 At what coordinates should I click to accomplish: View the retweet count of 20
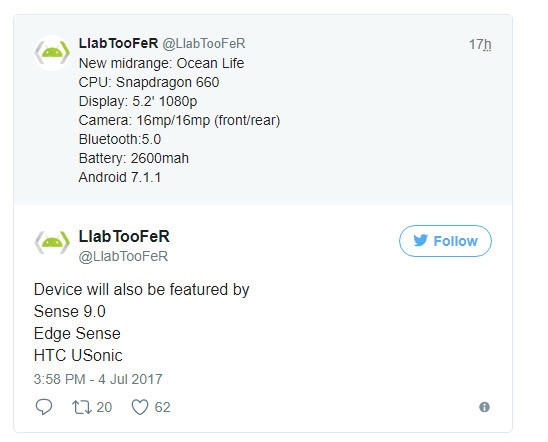coord(104,407)
